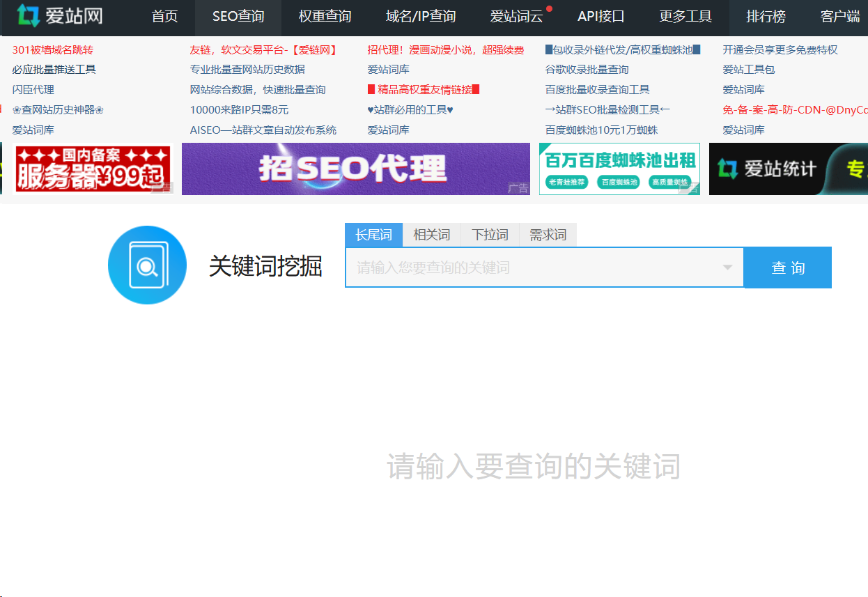
Task: Open the 国内备案服务器¥99起 banner ad
Action: [93, 169]
